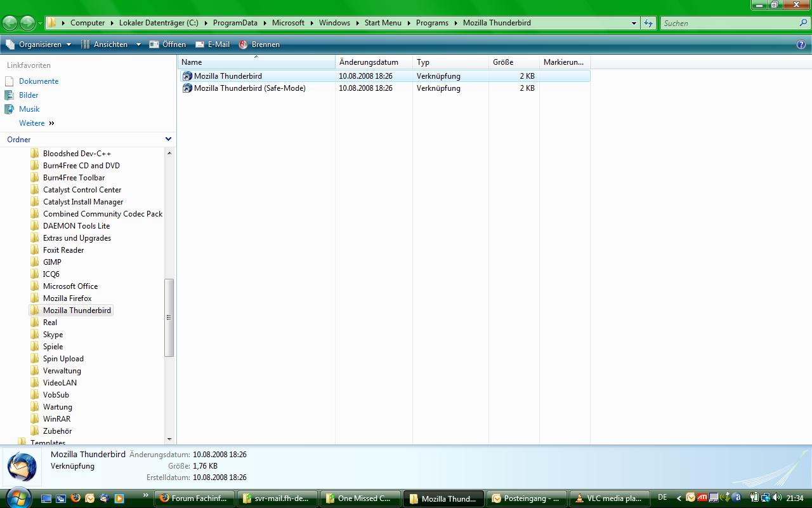Image resolution: width=812 pixels, height=508 pixels.
Task: Show hidden tray icons arrow
Action: (x=679, y=498)
